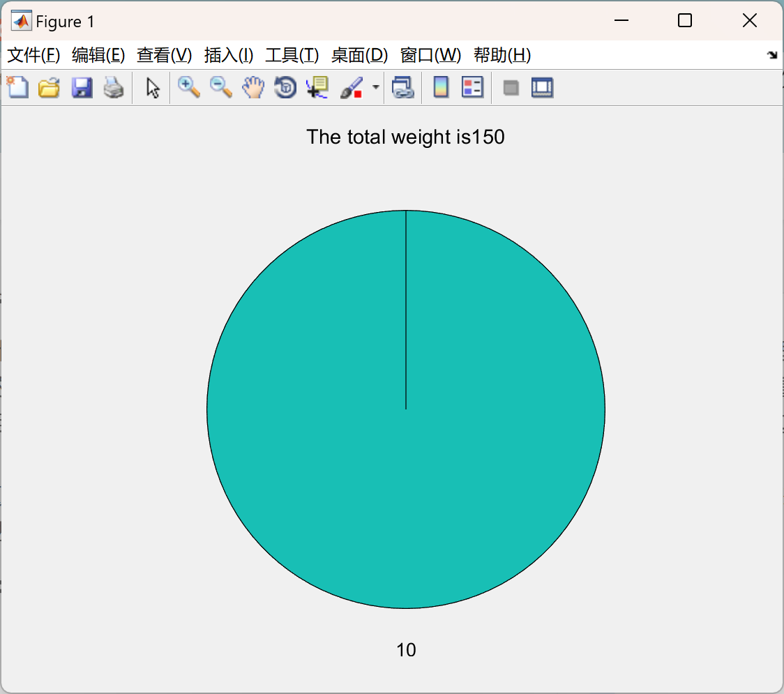Open the 桌面(D) menu

click(x=359, y=55)
